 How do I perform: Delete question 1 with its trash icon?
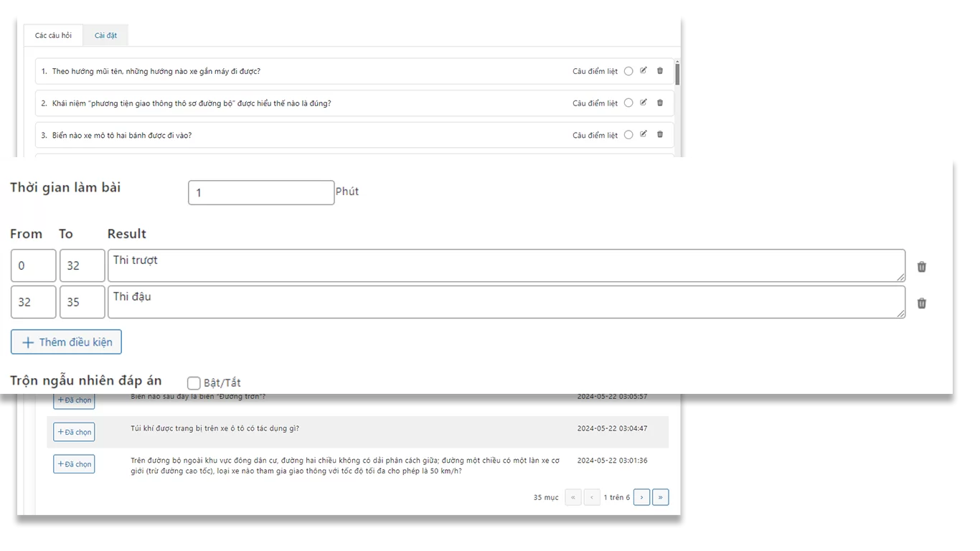click(x=660, y=71)
